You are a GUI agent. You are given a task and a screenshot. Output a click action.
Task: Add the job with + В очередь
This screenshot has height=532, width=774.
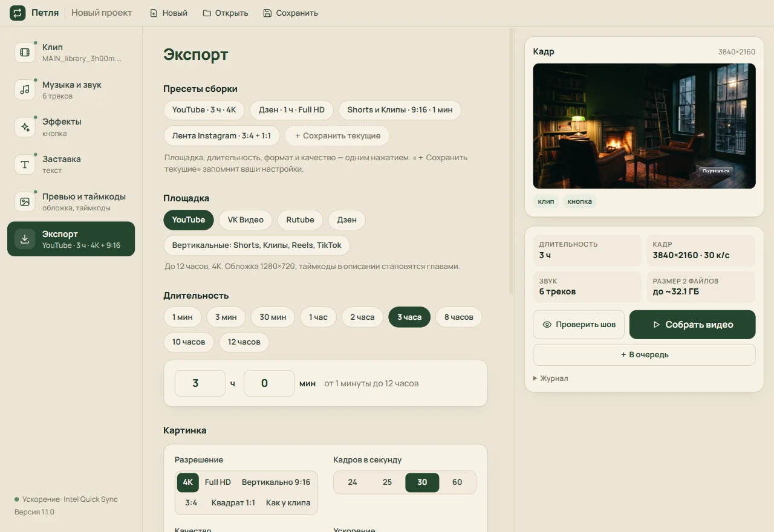pos(644,355)
